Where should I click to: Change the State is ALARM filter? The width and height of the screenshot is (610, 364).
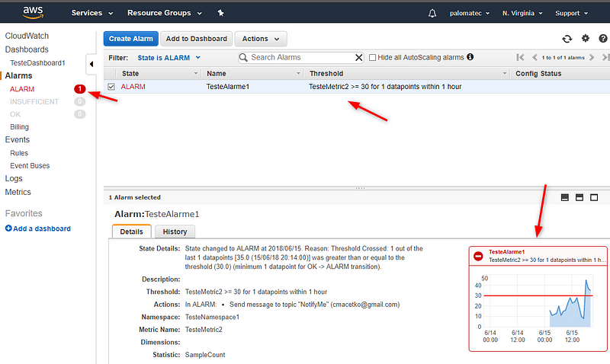coord(169,58)
